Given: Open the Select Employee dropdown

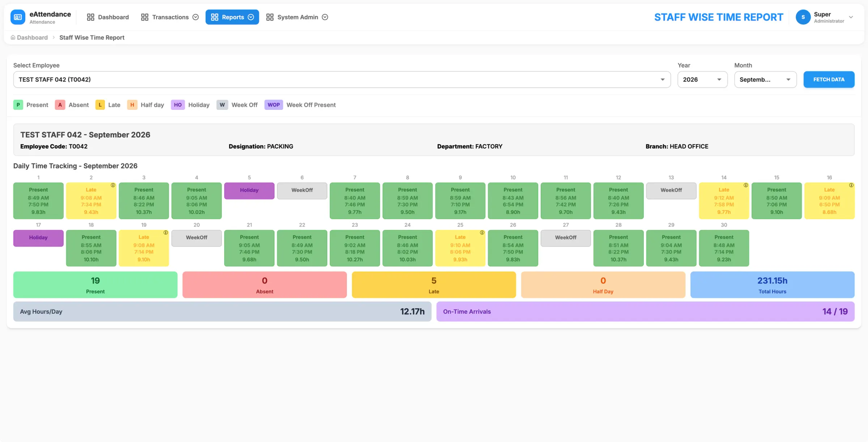Looking at the screenshot, I should pos(342,80).
